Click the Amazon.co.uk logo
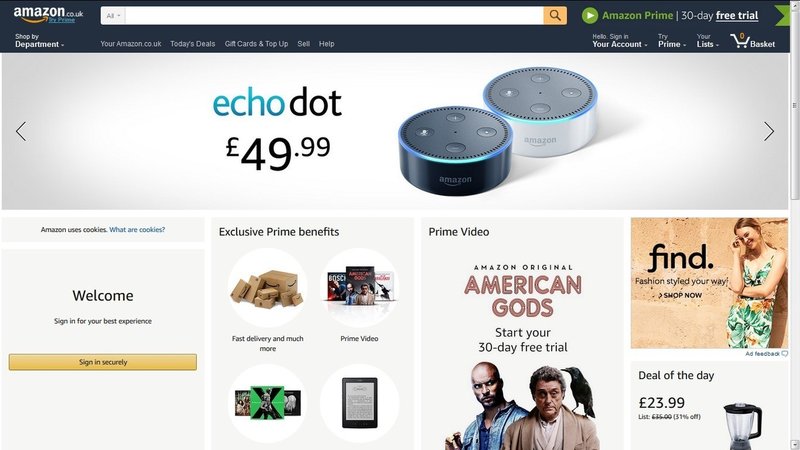The height and width of the screenshot is (450, 800). click(x=48, y=14)
